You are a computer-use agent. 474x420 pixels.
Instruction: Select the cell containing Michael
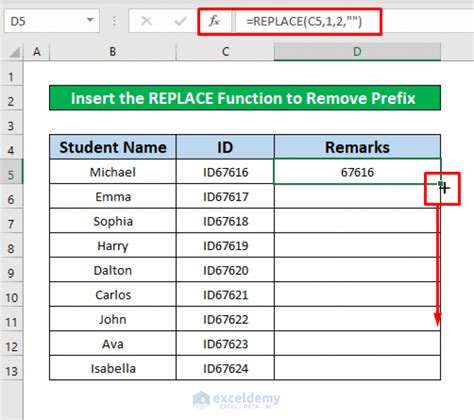click(113, 172)
